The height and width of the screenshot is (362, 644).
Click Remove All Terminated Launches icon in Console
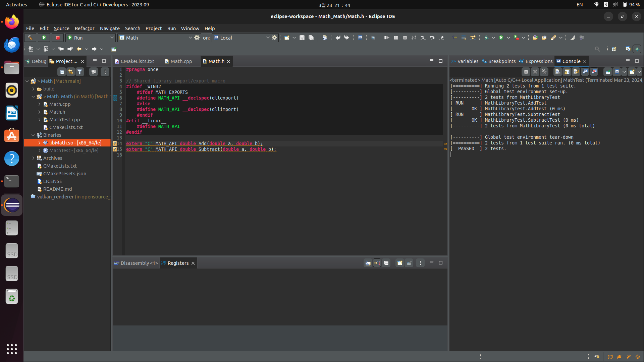click(544, 72)
